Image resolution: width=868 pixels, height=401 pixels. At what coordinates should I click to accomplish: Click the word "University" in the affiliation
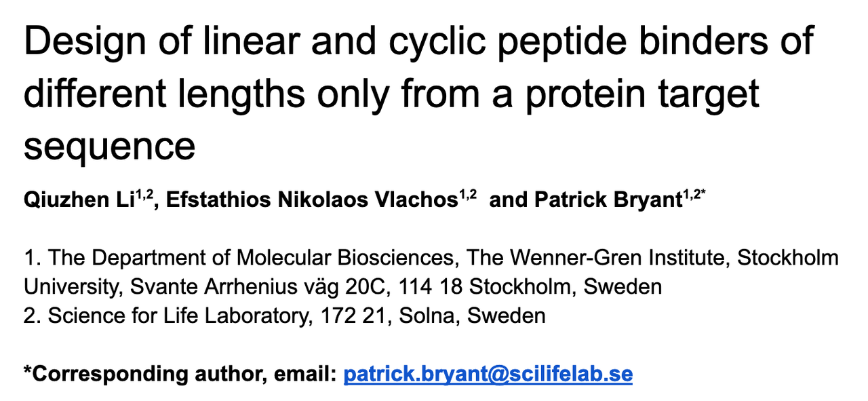(x=68, y=287)
